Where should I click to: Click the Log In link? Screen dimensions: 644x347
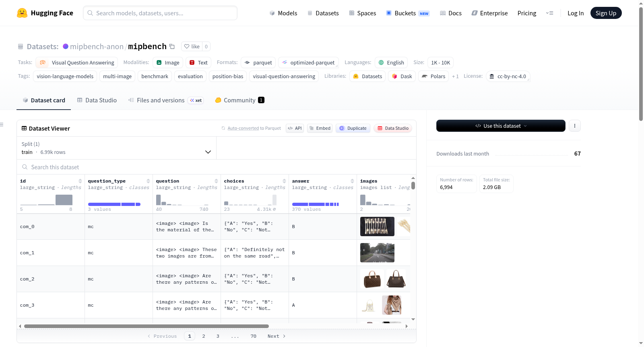pos(576,13)
